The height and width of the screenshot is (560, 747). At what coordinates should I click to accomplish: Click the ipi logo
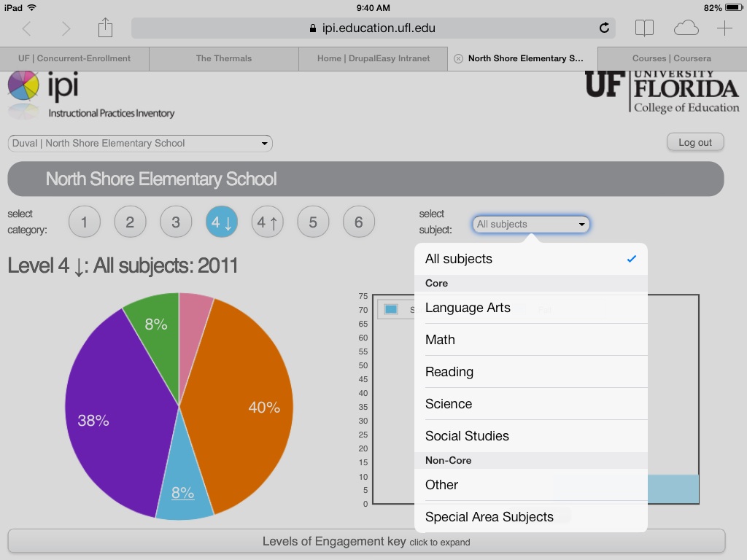[44, 87]
